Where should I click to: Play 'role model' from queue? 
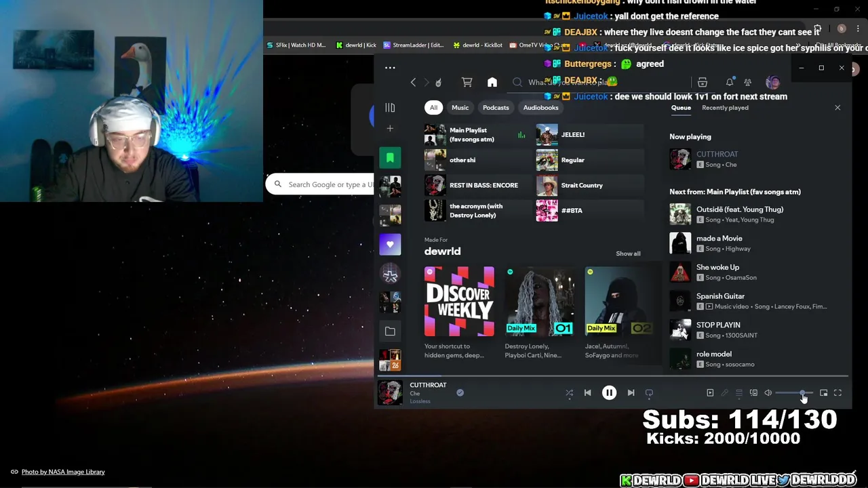tap(756, 359)
